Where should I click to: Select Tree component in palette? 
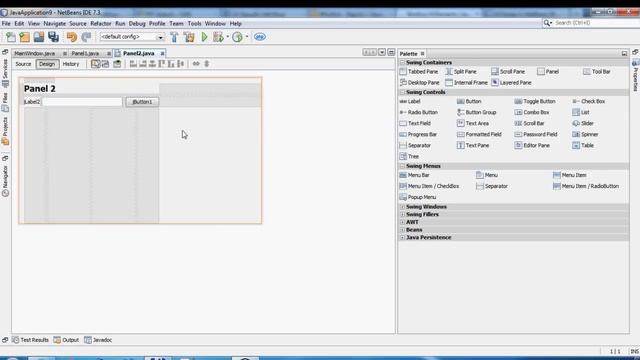(x=409, y=156)
